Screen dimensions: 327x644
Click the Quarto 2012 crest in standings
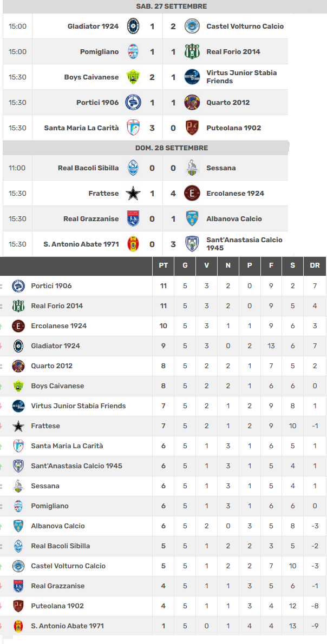18,366
